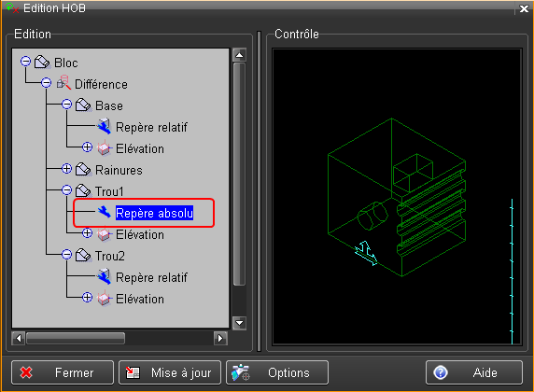Select the Trou2 tree item
The height and width of the screenshot is (392, 534).
(109, 256)
